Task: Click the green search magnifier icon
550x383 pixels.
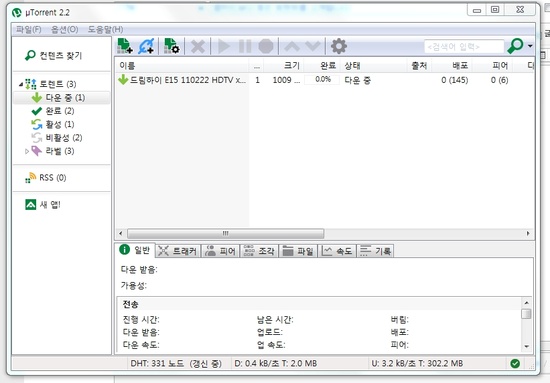Action: pyautogui.click(x=516, y=46)
